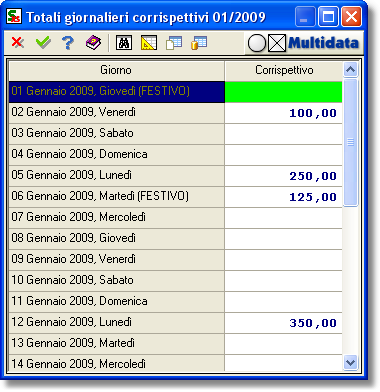This screenshot has height=392, width=380.
Task: Click the Corrispettivo cell for 13 Gennaio
Action: [284, 344]
